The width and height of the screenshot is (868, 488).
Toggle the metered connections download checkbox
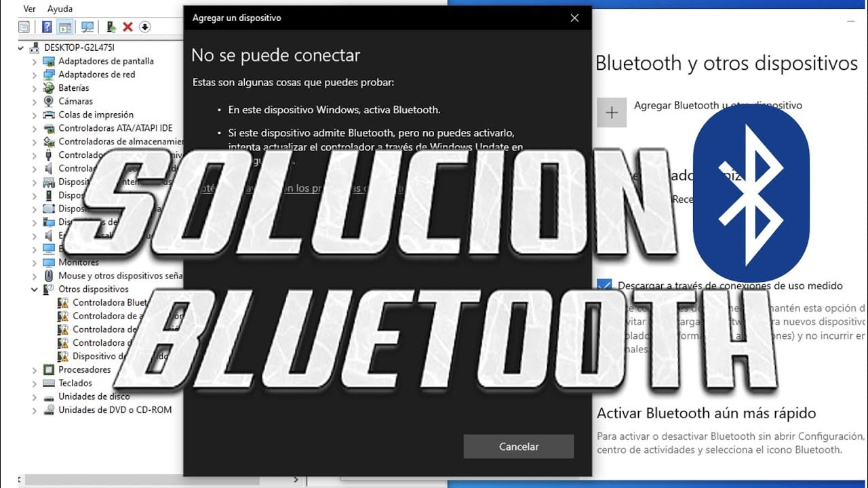tap(604, 285)
